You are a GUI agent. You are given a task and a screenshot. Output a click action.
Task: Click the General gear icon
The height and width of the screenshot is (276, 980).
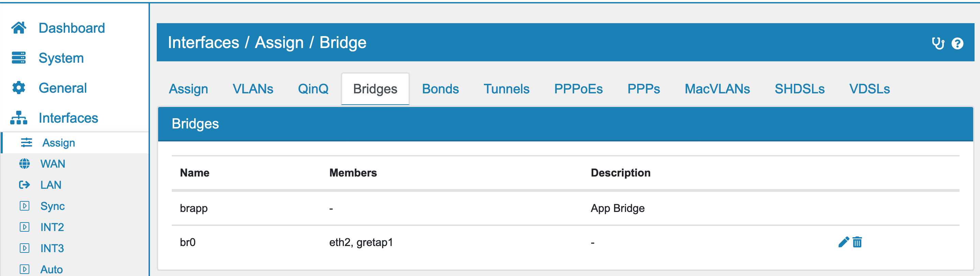point(19,88)
